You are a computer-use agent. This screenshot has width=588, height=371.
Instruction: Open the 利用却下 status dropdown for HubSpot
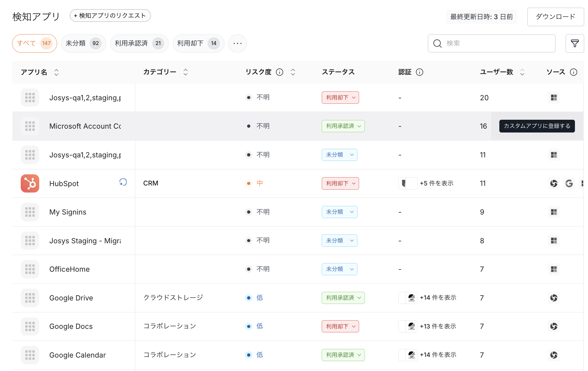340,183
